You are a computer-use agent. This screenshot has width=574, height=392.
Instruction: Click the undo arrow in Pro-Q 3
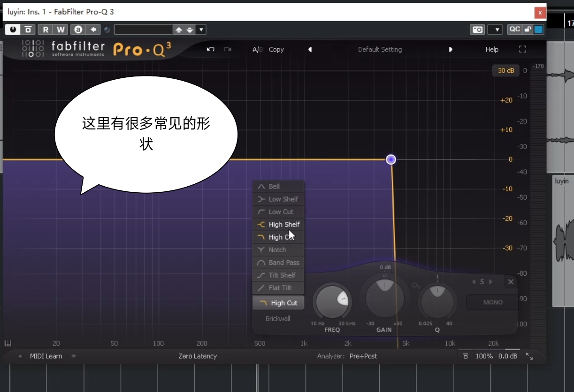[x=210, y=49]
